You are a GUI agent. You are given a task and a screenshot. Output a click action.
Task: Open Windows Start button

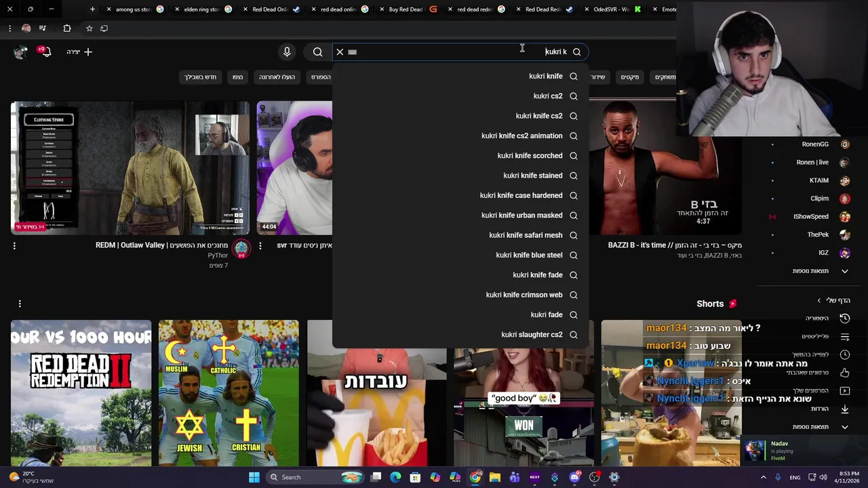[x=254, y=477]
